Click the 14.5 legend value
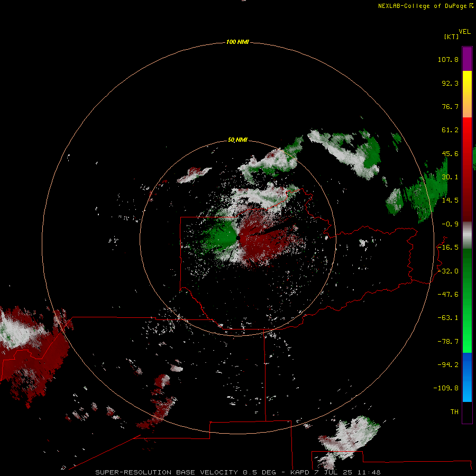Viewport: 476px width, 476px height. point(450,200)
